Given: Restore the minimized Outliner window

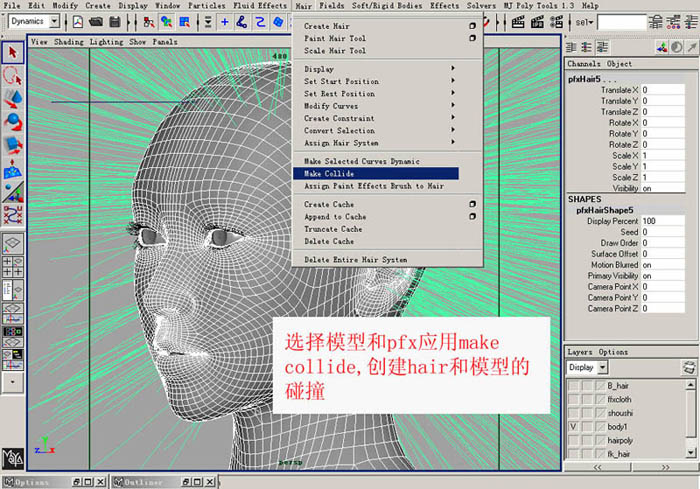Looking at the screenshot, I should pos(187,482).
